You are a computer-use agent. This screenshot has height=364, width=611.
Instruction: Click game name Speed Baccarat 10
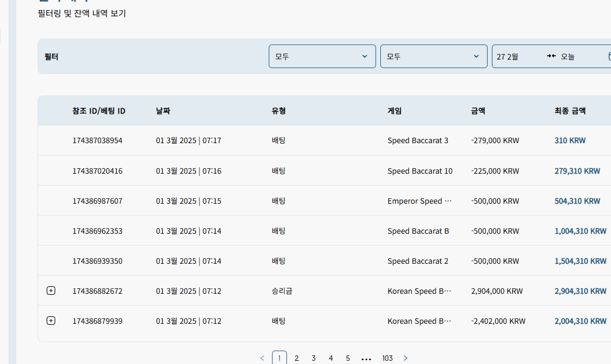pos(420,171)
